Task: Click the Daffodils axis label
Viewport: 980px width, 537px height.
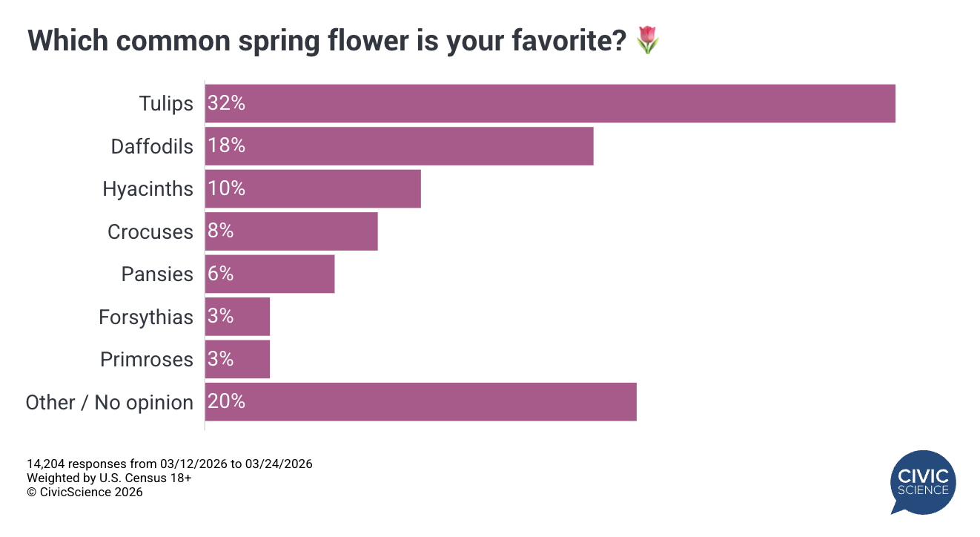Action: (x=152, y=147)
